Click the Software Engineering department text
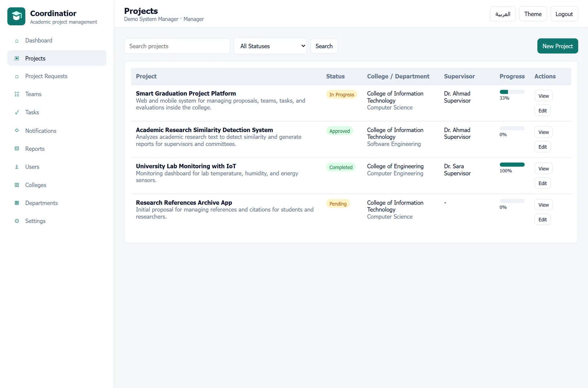The height and width of the screenshot is (388, 588). pyautogui.click(x=394, y=144)
